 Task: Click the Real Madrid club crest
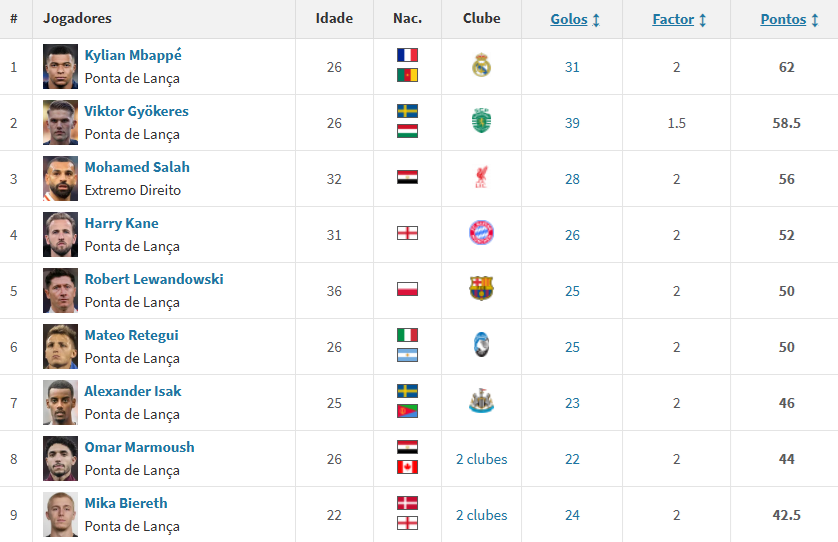(x=481, y=66)
